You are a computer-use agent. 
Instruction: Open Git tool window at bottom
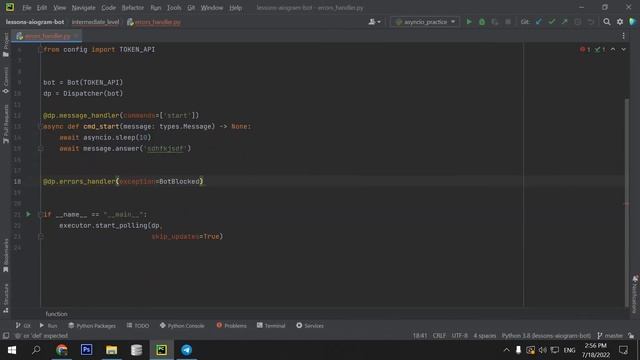pos(23,325)
